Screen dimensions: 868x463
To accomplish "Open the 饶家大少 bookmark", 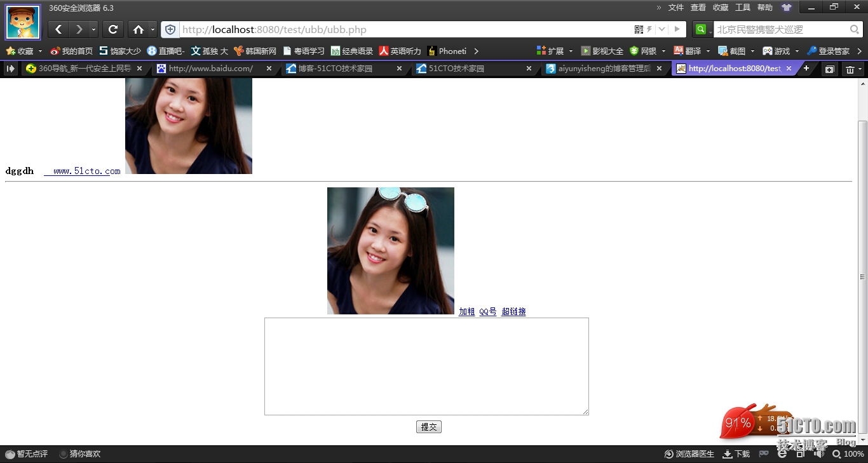I will pos(121,51).
